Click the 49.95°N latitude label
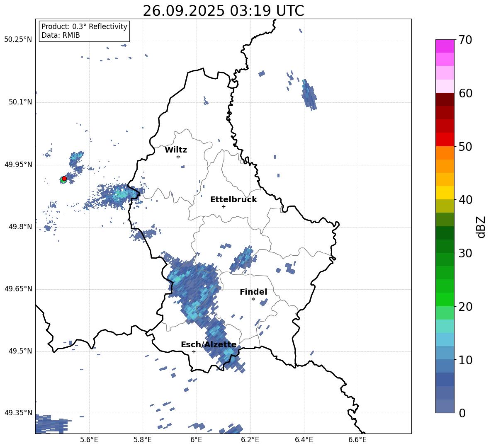Viewport: 491px width, 448px height. pyautogui.click(x=18, y=165)
